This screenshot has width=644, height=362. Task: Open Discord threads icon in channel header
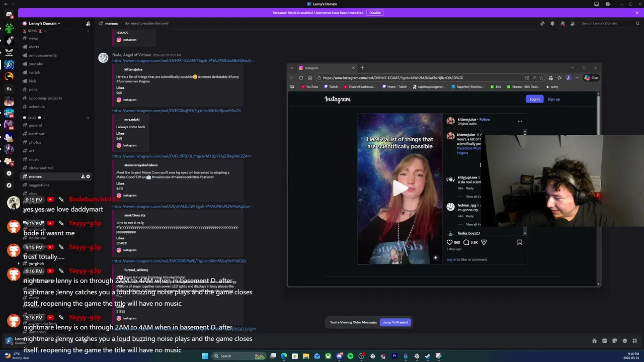542,23
